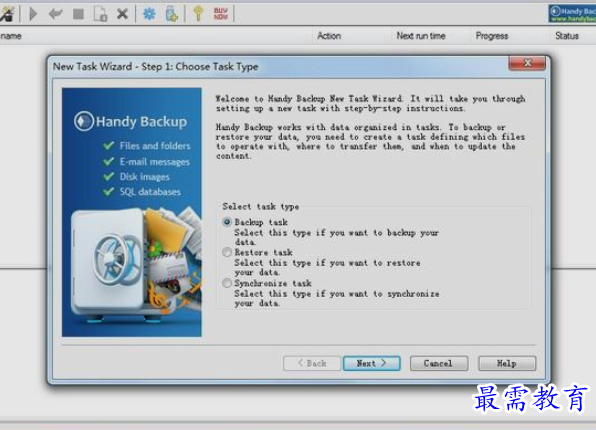
Task: Click the yellow registration key icon
Action: point(198,14)
